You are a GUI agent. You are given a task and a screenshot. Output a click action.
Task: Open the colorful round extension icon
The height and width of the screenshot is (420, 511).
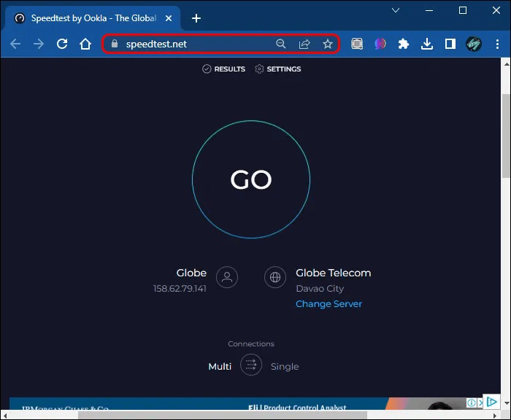click(x=380, y=44)
